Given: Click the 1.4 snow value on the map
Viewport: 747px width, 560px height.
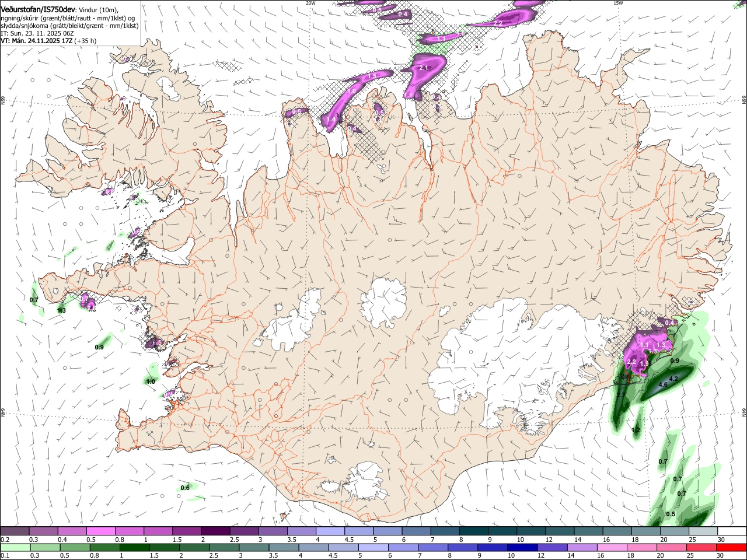Looking at the screenshot, I should click(331, 119).
